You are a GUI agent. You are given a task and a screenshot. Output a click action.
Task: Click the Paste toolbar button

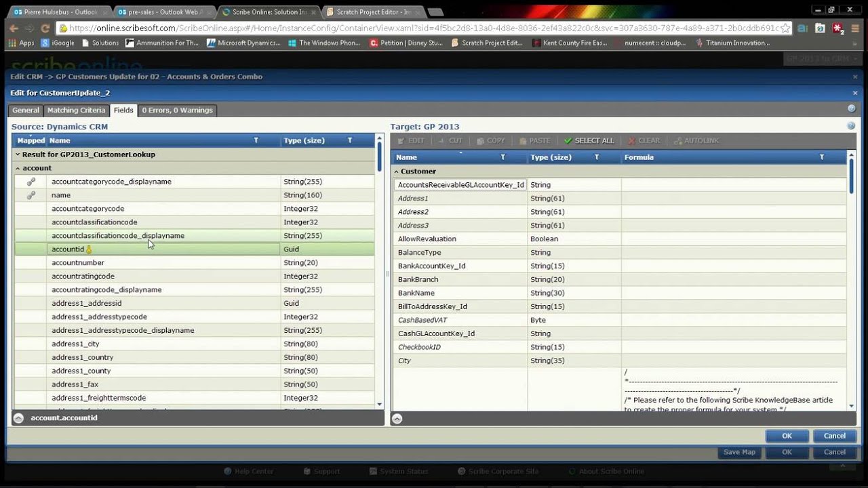[534, 141]
